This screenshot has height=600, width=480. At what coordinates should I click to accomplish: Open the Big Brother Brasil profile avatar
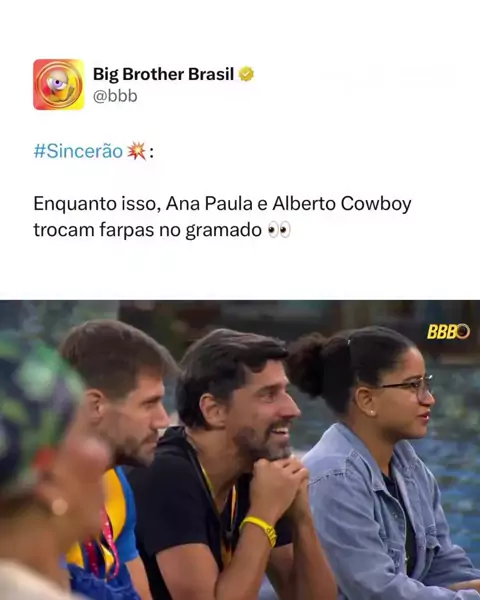(59, 85)
